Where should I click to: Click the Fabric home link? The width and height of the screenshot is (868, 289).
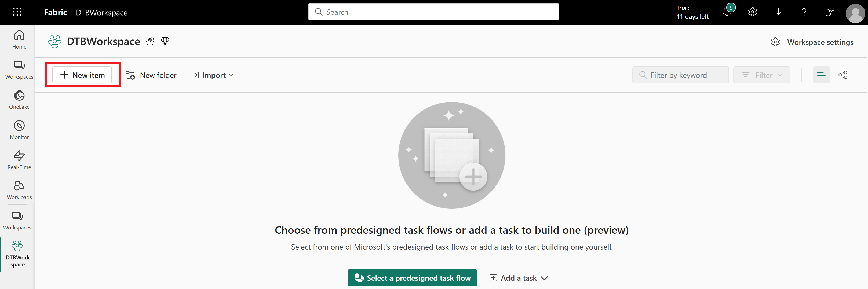pos(56,12)
